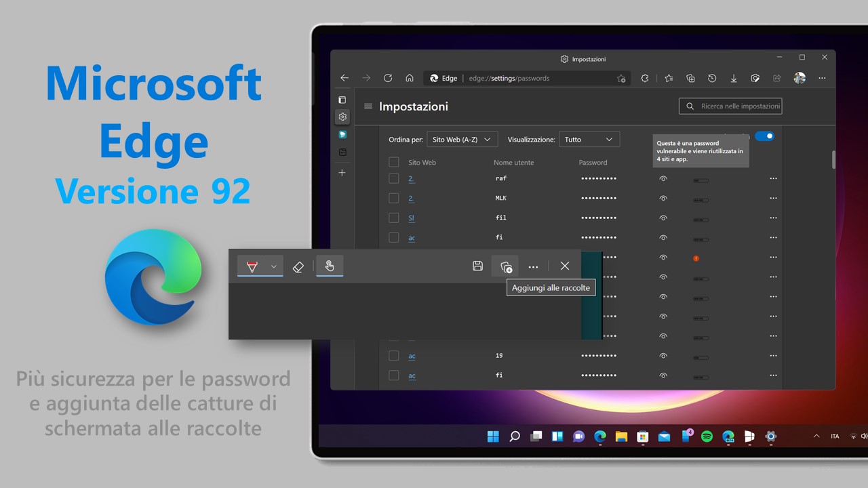Check the select-all box beside Sito Web
Viewport: 868px width, 488px height.
tap(394, 162)
